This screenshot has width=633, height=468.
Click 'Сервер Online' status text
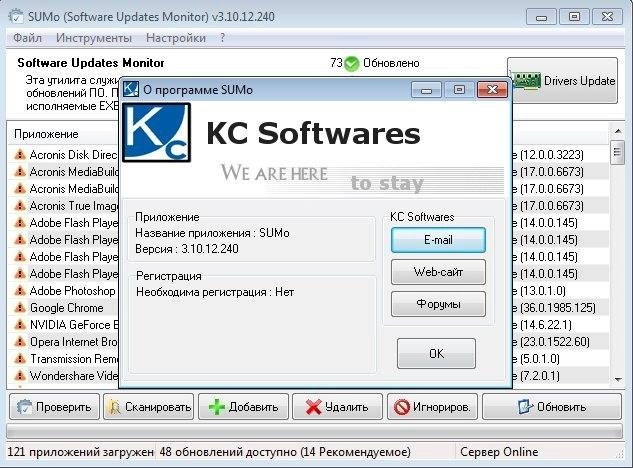[x=499, y=451]
